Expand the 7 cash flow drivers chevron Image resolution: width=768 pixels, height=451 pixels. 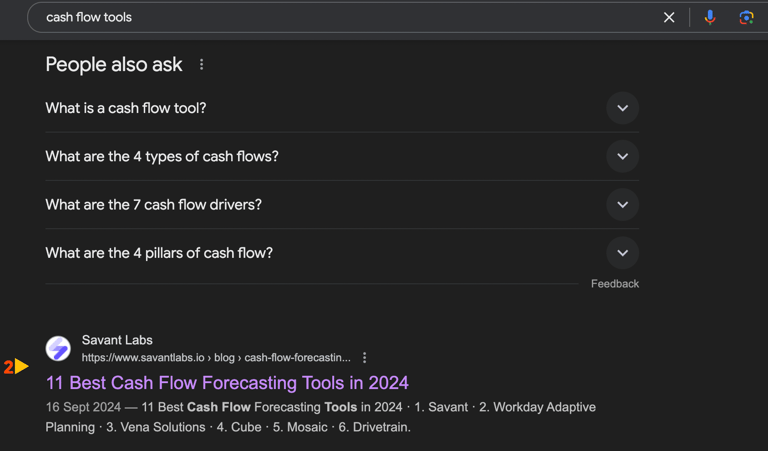623,204
